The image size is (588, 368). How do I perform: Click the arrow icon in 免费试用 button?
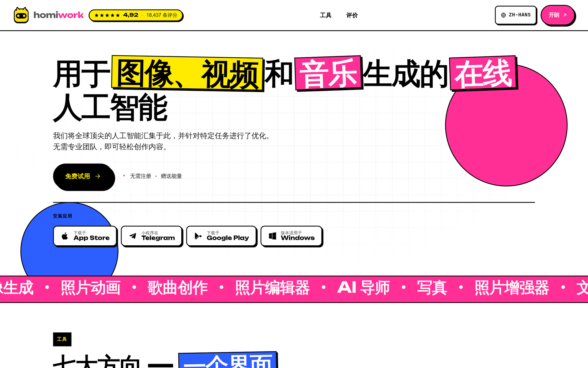98,176
